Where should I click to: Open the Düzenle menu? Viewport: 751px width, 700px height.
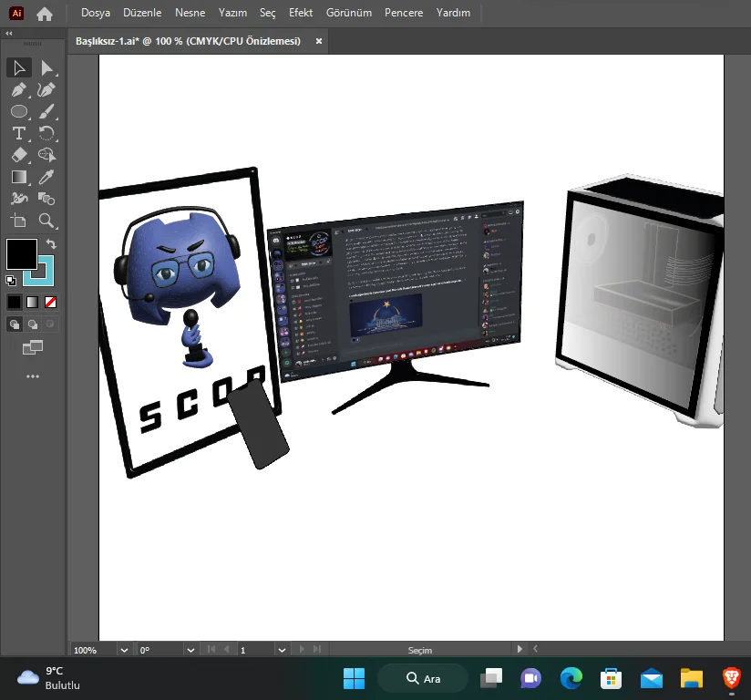[x=142, y=13]
